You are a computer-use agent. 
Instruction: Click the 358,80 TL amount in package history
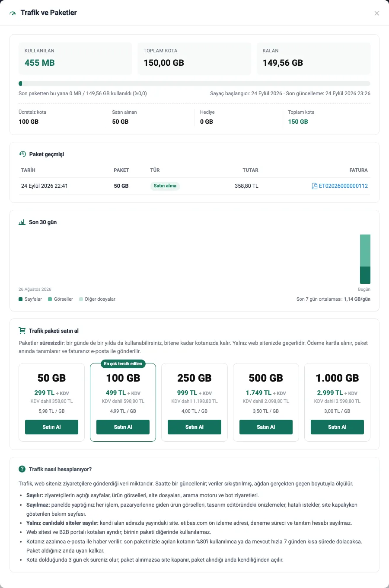pyautogui.click(x=246, y=186)
